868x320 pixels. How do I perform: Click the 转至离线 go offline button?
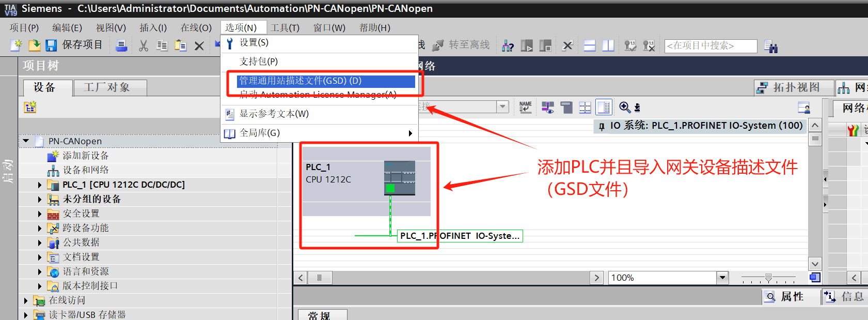461,45
